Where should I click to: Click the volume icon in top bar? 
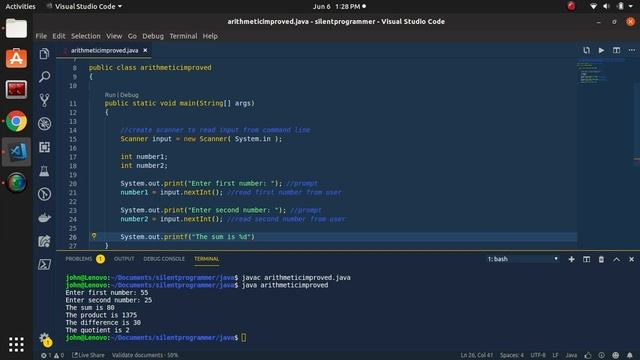pos(607,6)
